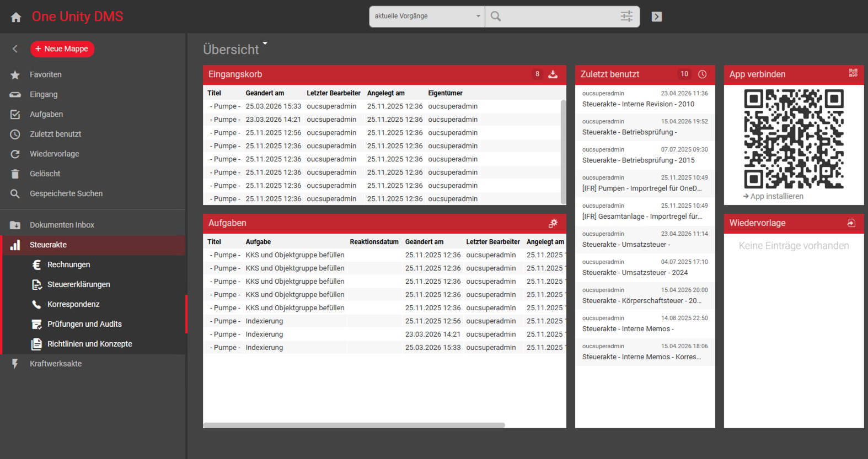This screenshot has width=868, height=459.
Task: Select Steuerakte in the sidebar
Action: (x=94, y=245)
